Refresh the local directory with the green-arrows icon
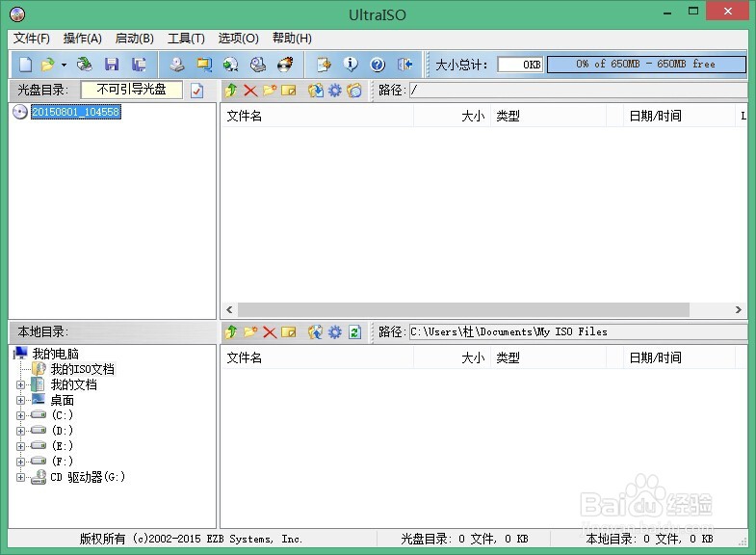This screenshot has height=555, width=756. 354,331
